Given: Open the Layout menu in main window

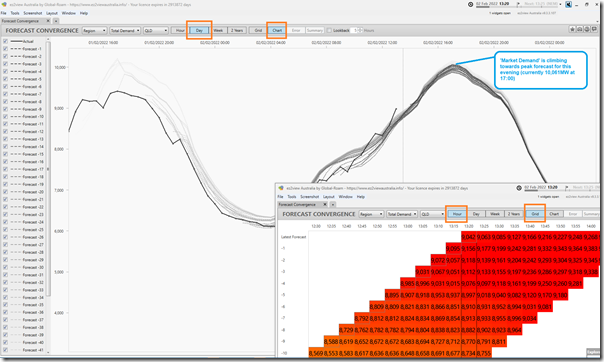Looking at the screenshot, I should [52, 13].
